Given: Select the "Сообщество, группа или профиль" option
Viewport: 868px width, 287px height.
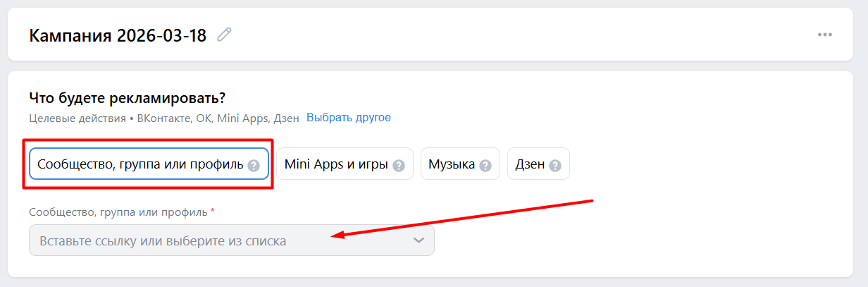Looking at the screenshot, I should pyautogui.click(x=140, y=164).
